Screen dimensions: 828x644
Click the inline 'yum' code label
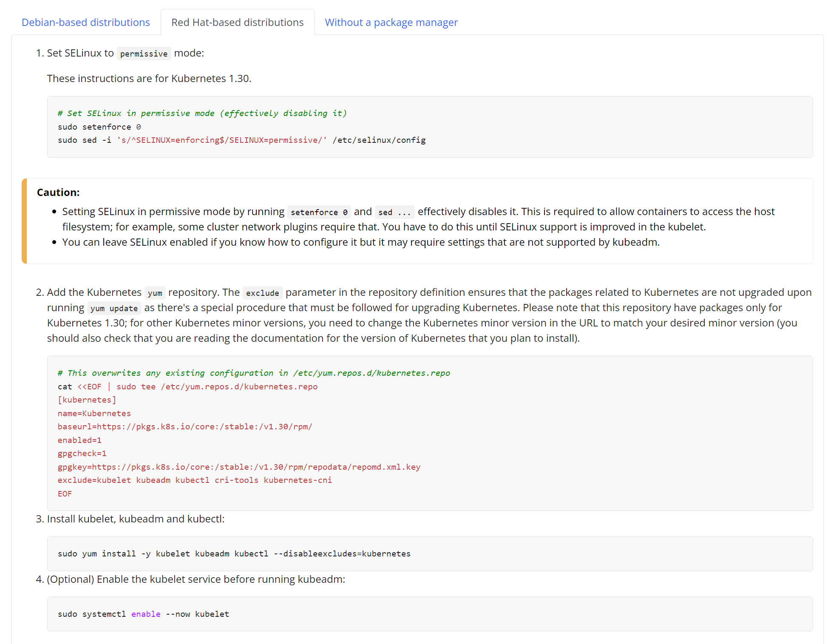click(155, 293)
